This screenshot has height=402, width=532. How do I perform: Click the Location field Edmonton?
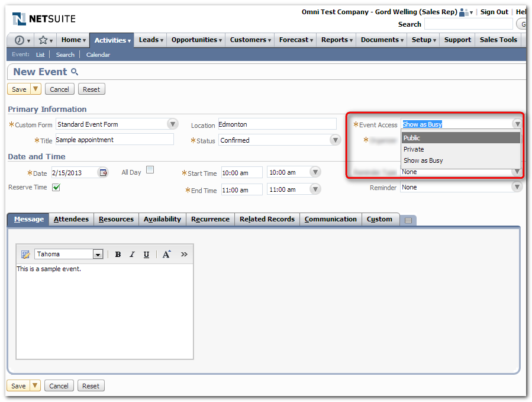point(277,124)
